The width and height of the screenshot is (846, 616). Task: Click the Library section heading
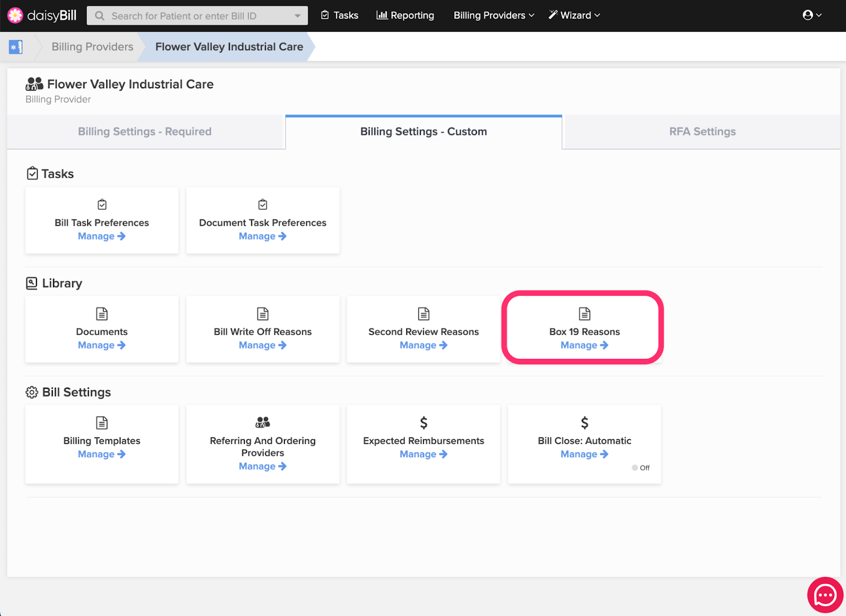click(62, 283)
